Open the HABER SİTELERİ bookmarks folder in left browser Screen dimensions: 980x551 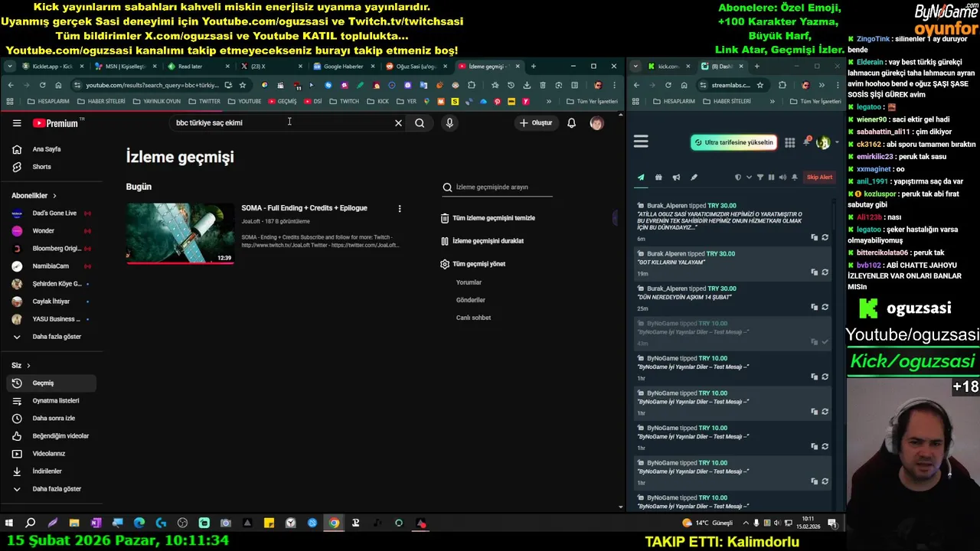[100, 101]
